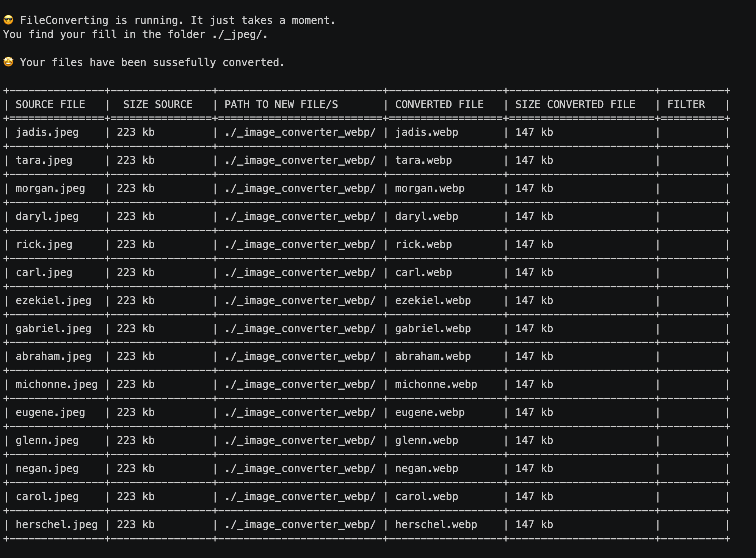The width and height of the screenshot is (756, 558).
Task: Click converted file 'rick.webp'
Action: click(x=423, y=245)
